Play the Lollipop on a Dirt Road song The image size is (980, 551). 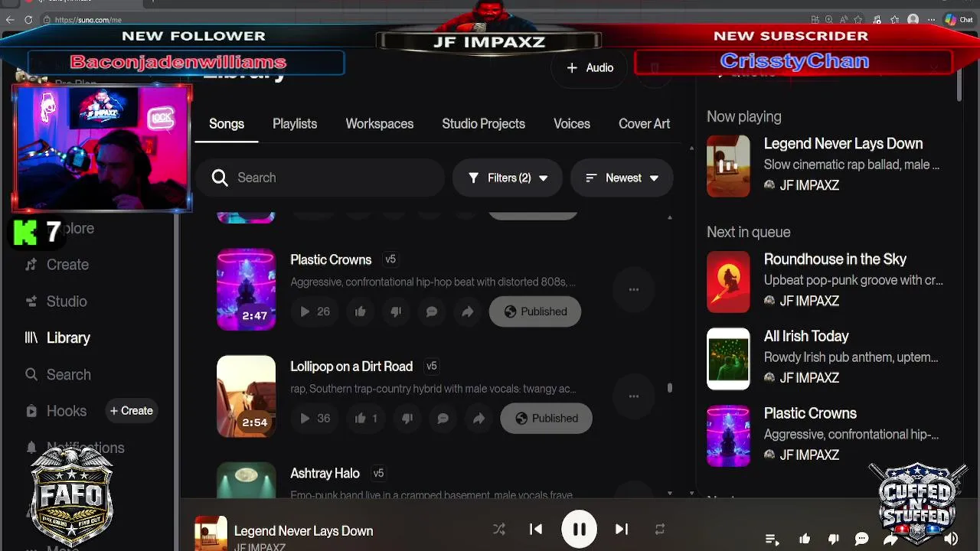(x=305, y=418)
